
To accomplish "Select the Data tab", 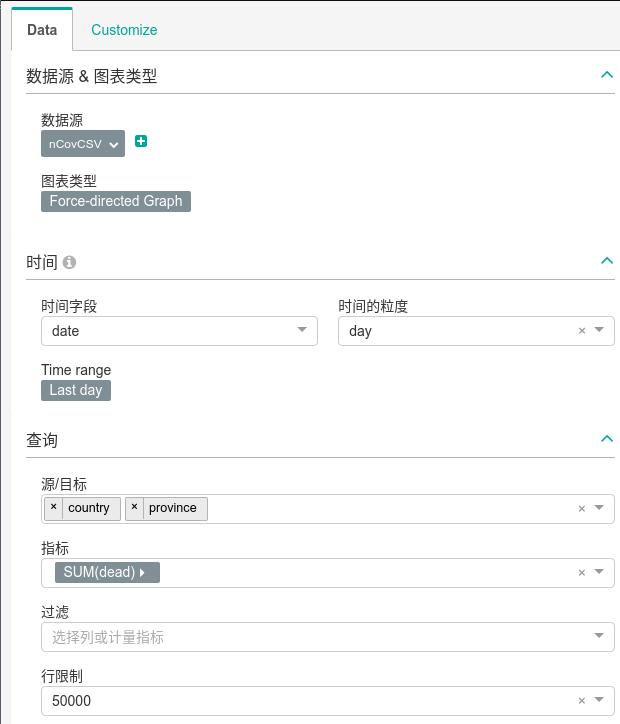I will coord(42,30).
